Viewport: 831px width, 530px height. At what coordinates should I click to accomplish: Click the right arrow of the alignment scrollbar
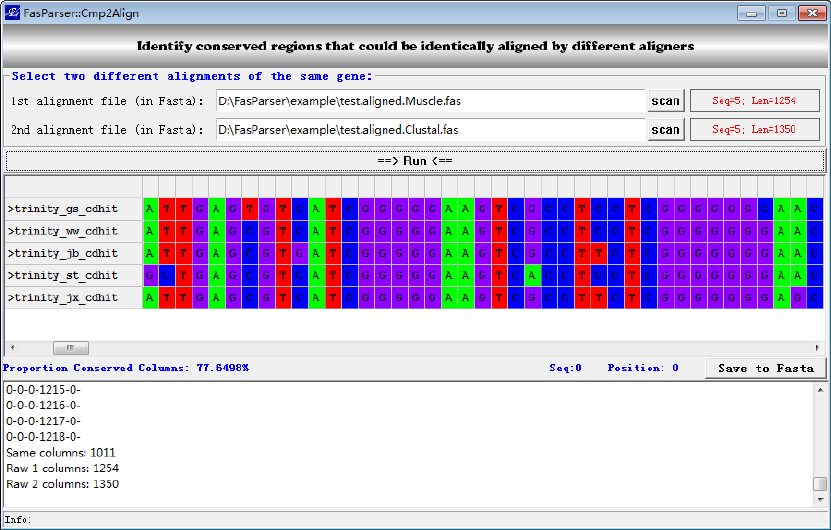(817, 348)
